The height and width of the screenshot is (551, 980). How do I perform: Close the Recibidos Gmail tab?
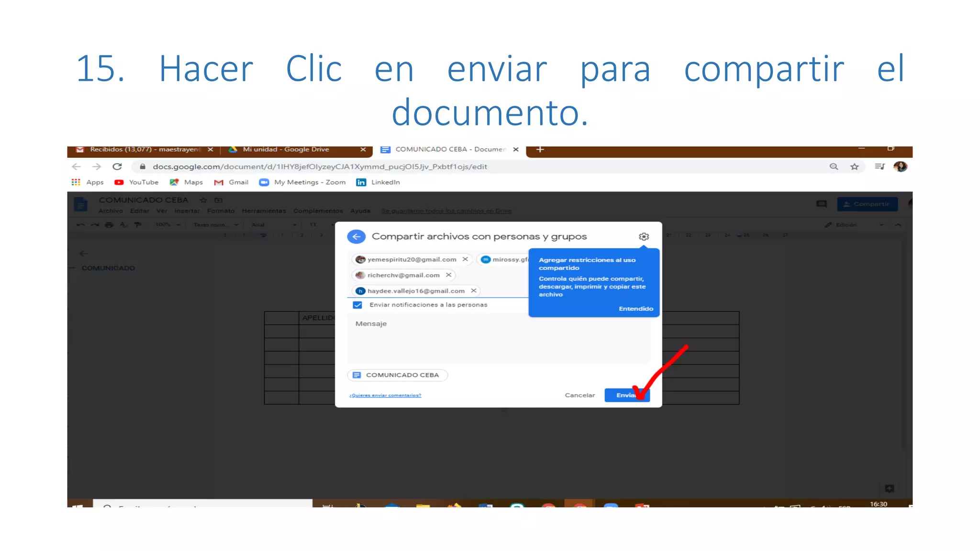(210, 150)
